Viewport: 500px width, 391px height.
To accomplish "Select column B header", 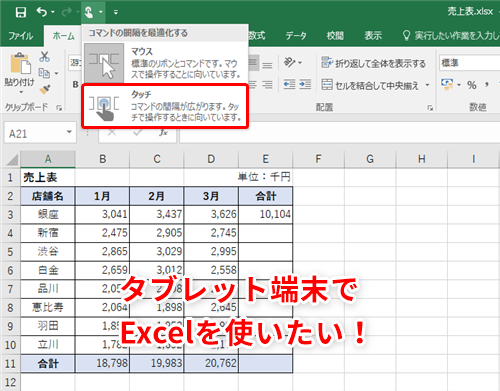I will pyautogui.click(x=103, y=159).
